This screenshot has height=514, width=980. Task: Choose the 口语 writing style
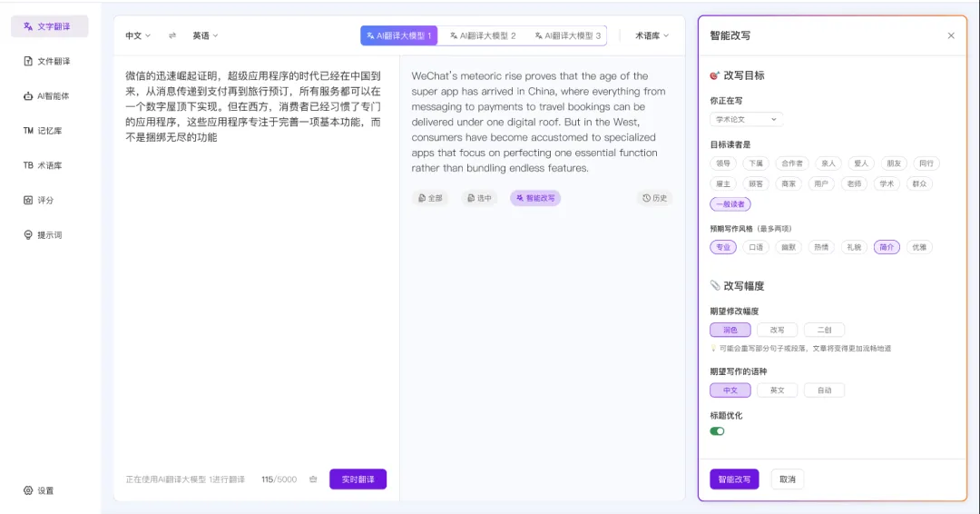tap(756, 247)
